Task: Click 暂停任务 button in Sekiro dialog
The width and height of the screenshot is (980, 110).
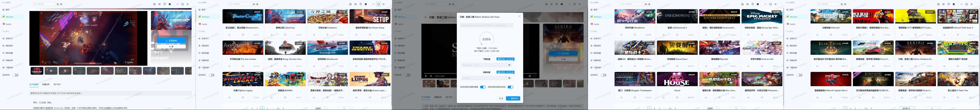Action: [513, 98]
